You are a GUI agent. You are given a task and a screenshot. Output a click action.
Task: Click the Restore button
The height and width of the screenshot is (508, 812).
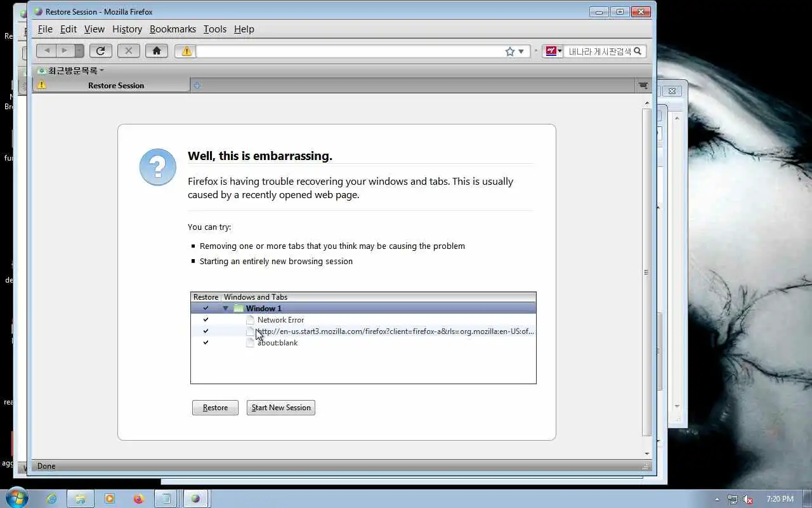click(x=215, y=408)
